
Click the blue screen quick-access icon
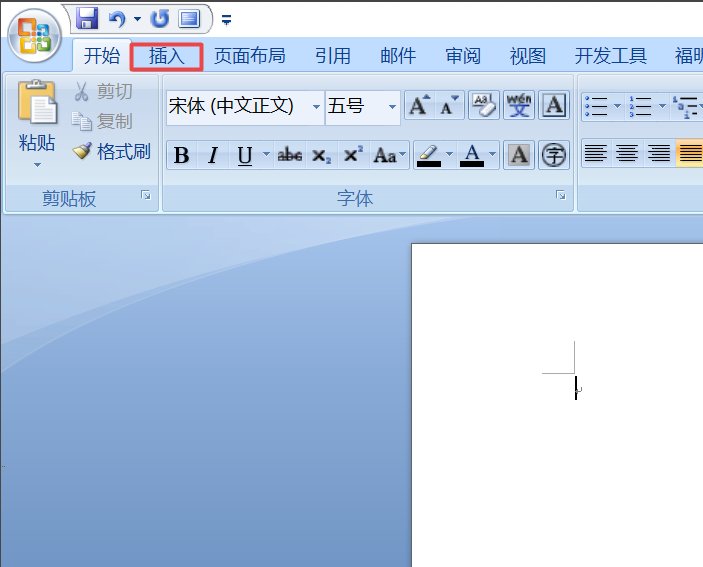point(189,19)
